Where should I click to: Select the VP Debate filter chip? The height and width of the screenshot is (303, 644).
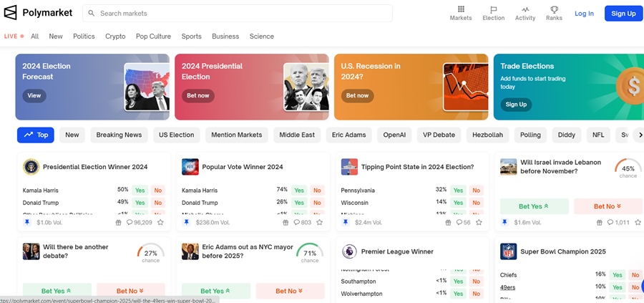(439, 135)
